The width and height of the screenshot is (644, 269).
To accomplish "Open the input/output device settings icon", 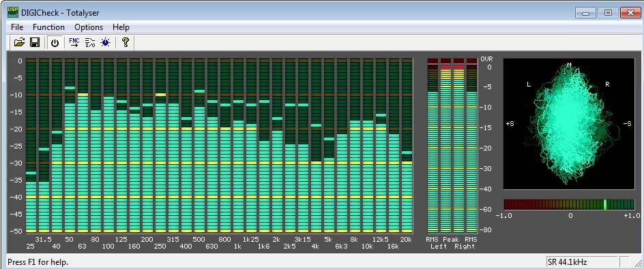I will tap(90, 42).
